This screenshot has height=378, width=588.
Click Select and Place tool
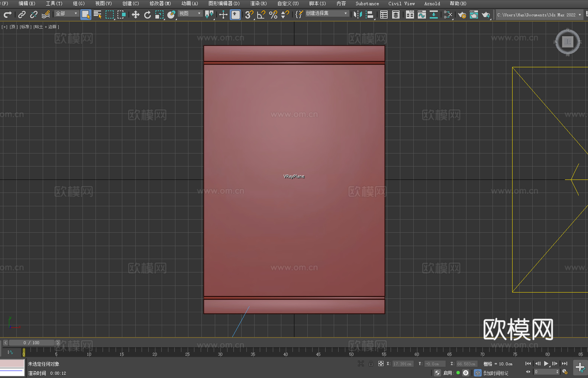(171, 14)
